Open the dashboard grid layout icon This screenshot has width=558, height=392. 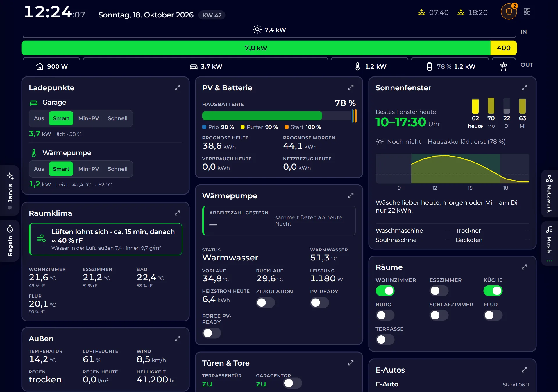[x=527, y=11]
